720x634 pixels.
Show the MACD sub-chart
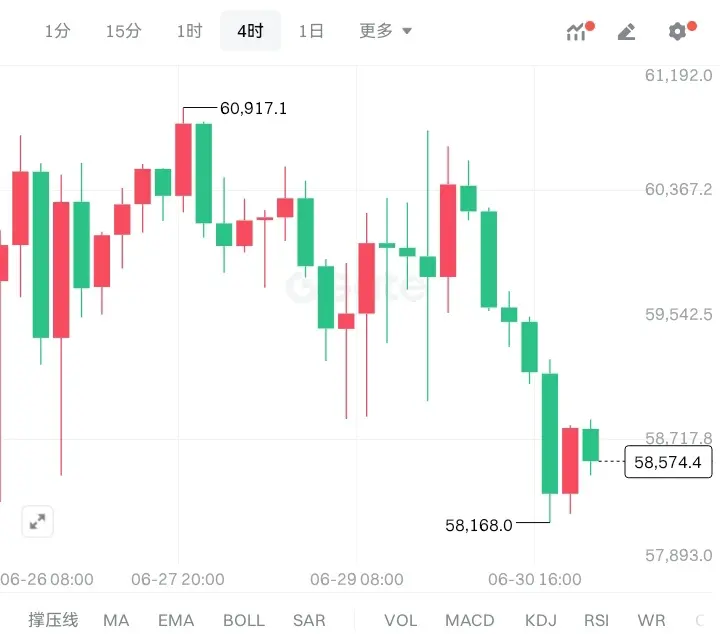point(470,620)
